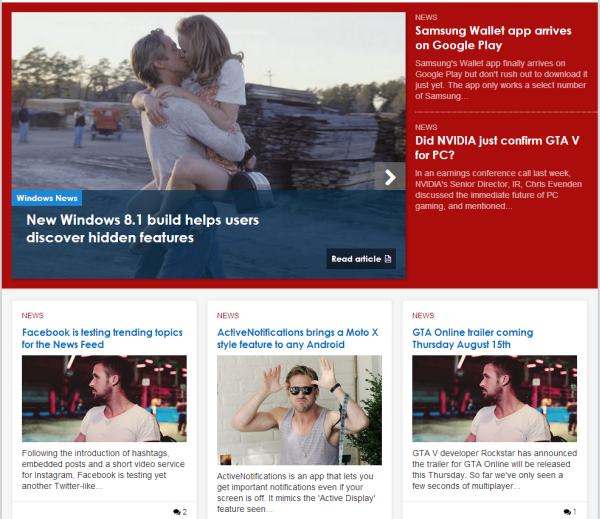Click excerpt starting In an earnings conference call
This screenshot has height=519, width=600.
(x=498, y=189)
